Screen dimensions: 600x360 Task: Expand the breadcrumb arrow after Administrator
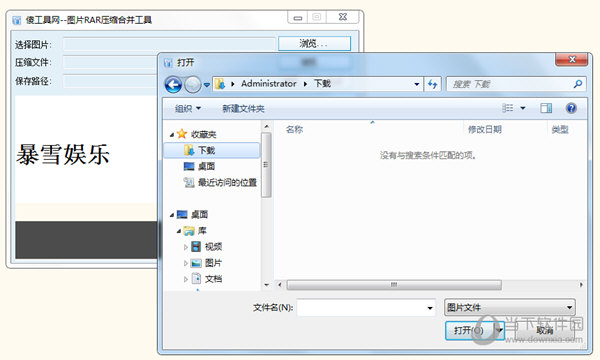(305, 84)
